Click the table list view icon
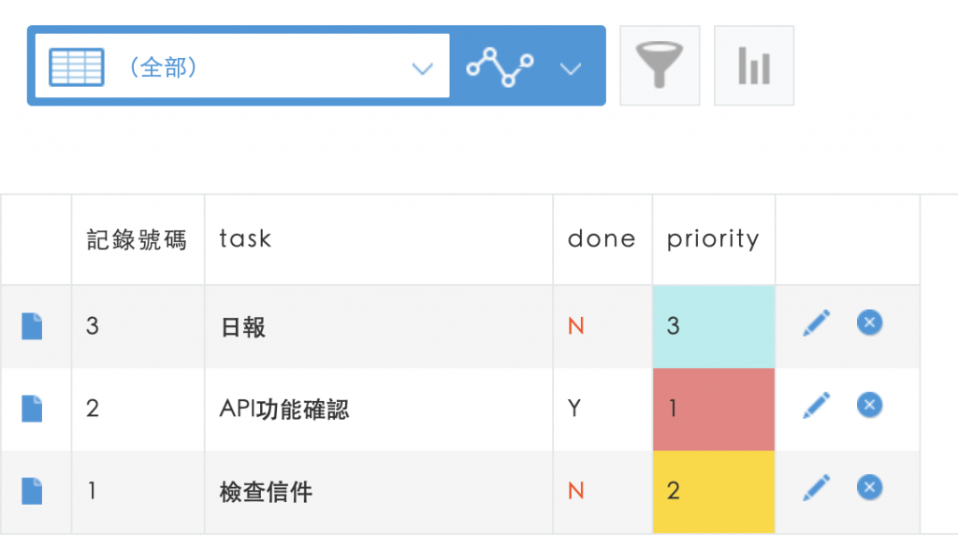 click(x=77, y=66)
